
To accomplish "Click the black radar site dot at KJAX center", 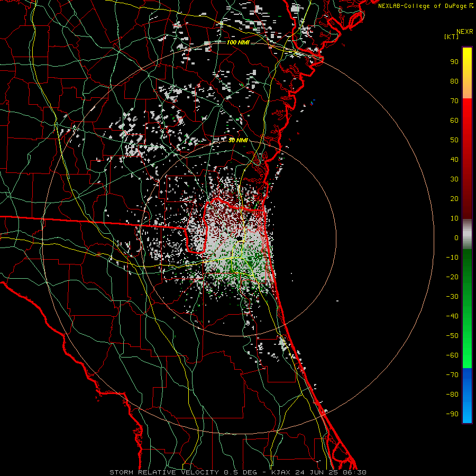I will (x=240, y=239).
